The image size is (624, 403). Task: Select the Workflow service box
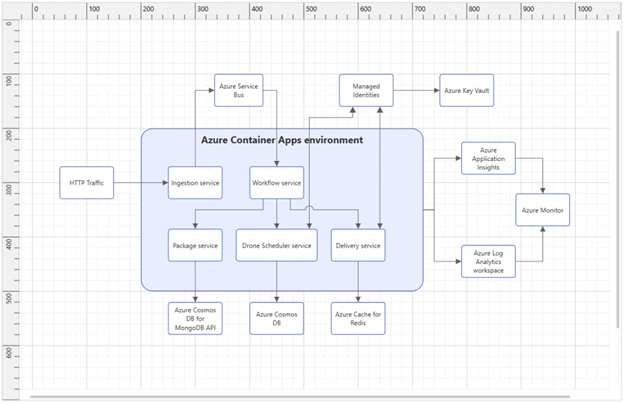pos(277,182)
